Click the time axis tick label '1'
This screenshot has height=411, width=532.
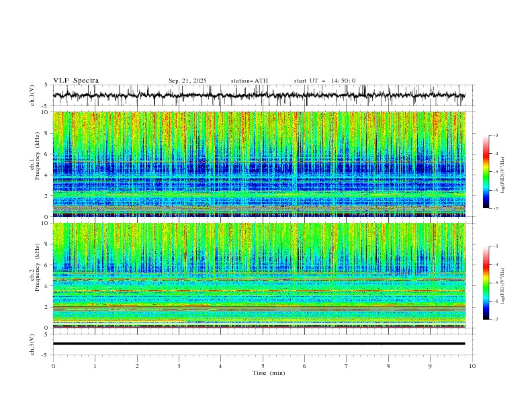coord(95,366)
